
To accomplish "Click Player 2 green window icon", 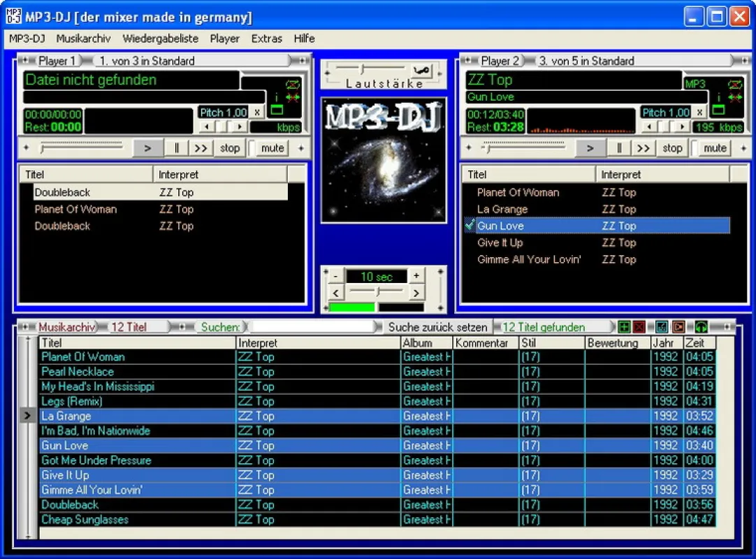I will tap(718, 110).
